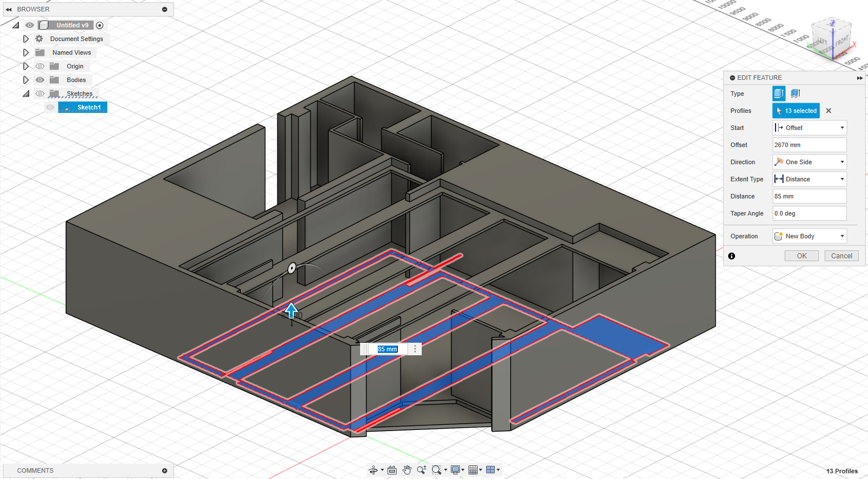
Task: Activate the Zoom Window tool
Action: [437, 470]
